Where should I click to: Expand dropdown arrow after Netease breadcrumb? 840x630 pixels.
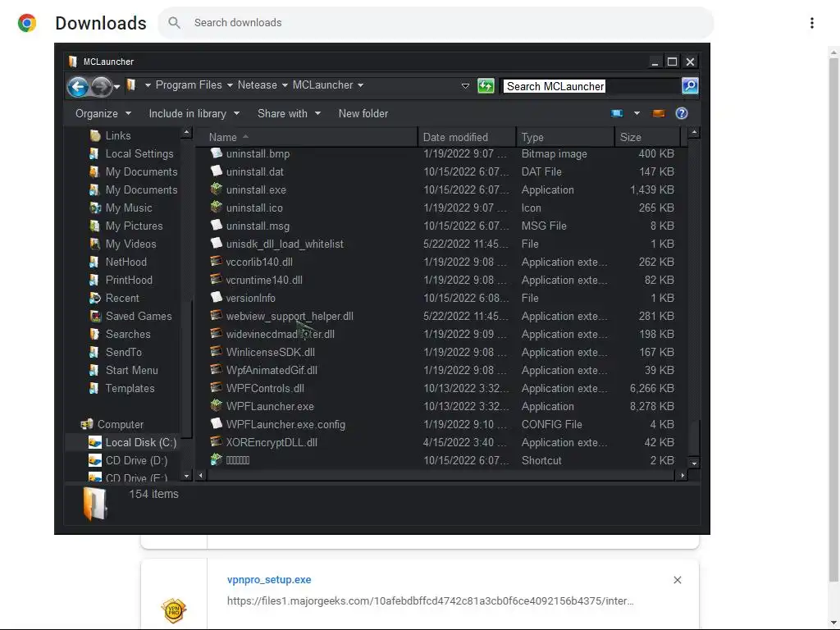click(x=285, y=85)
